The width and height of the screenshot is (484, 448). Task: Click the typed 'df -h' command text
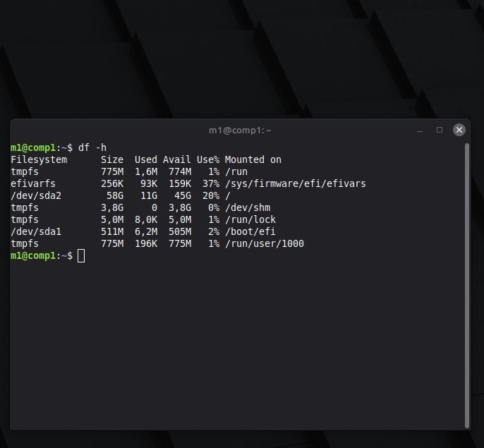92,147
